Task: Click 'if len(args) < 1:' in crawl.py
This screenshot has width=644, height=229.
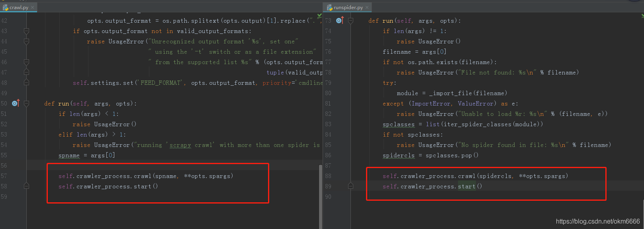Action: pos(88,114)
